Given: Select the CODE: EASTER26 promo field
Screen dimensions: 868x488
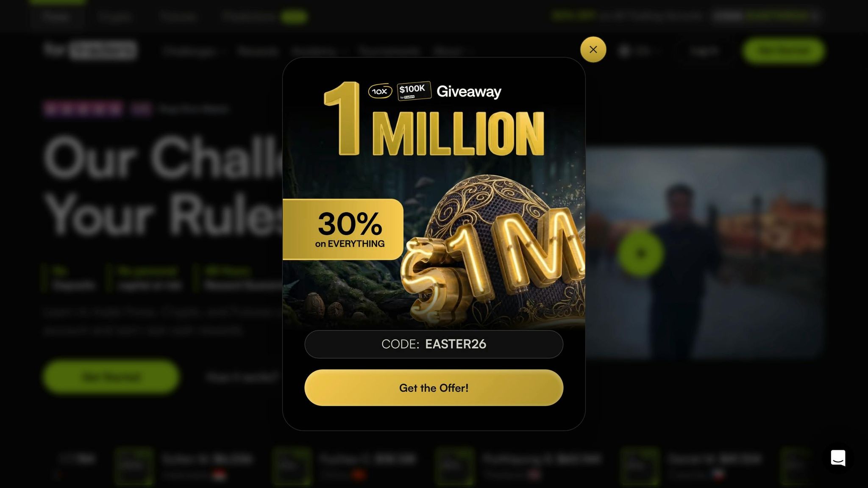Looking at the screenshot, I should (434, 344).
